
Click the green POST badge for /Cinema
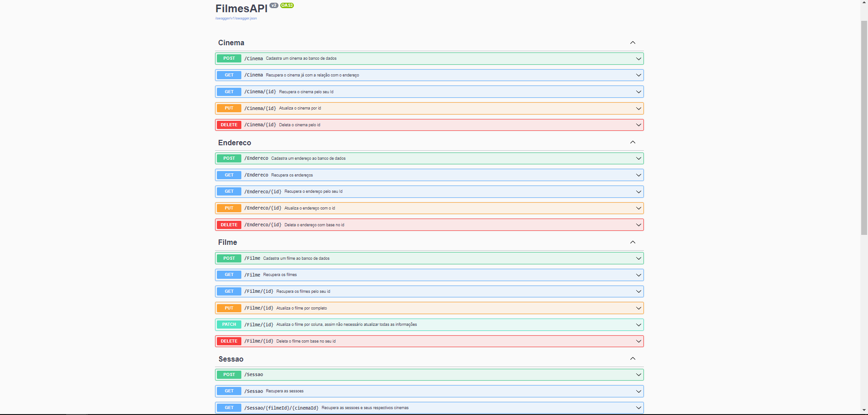tap(229, 58)
